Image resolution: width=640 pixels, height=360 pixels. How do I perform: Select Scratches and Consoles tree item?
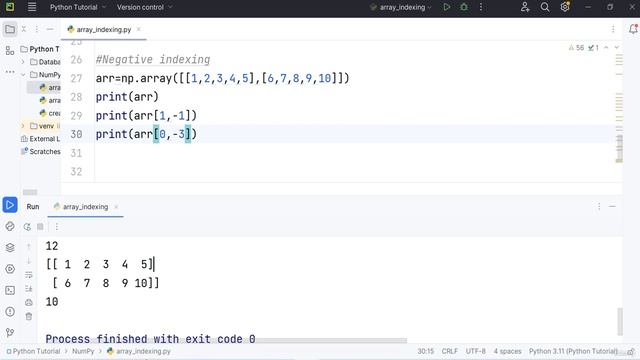[x=40, y=151]
